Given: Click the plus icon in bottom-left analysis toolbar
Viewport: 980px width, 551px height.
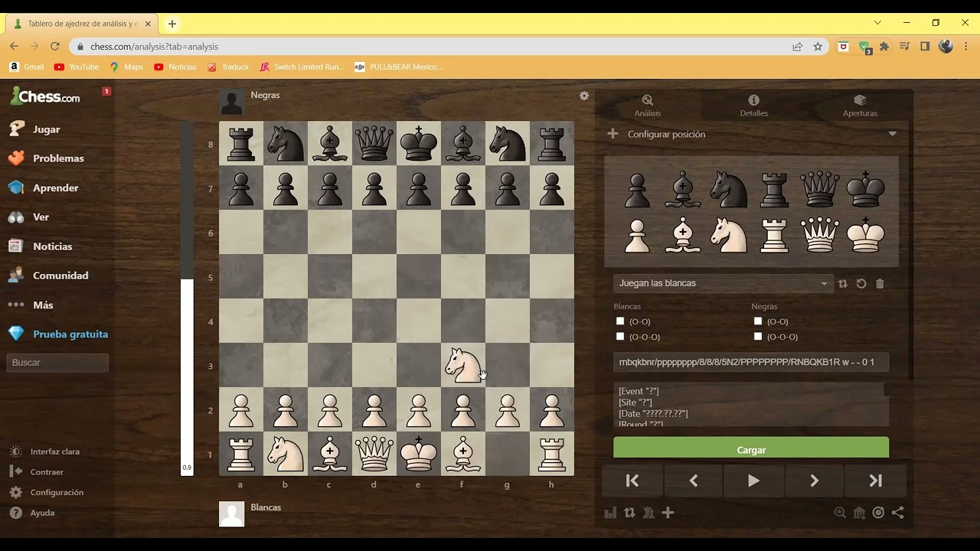Looking at the screenshot, I should point(668,513).
